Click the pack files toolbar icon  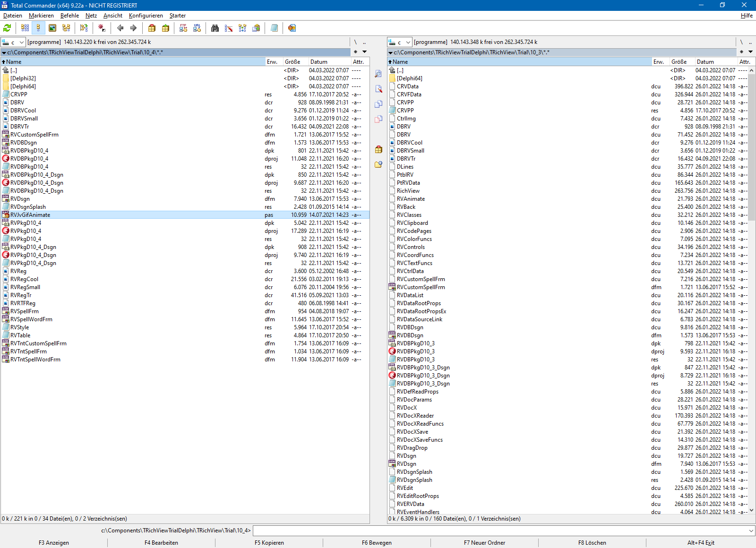(x=152, y=28)
